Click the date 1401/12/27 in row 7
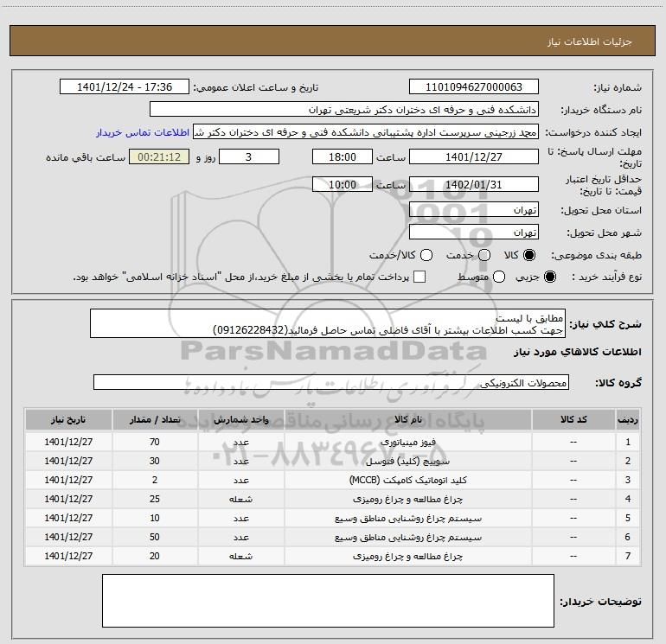 (68, 556)
